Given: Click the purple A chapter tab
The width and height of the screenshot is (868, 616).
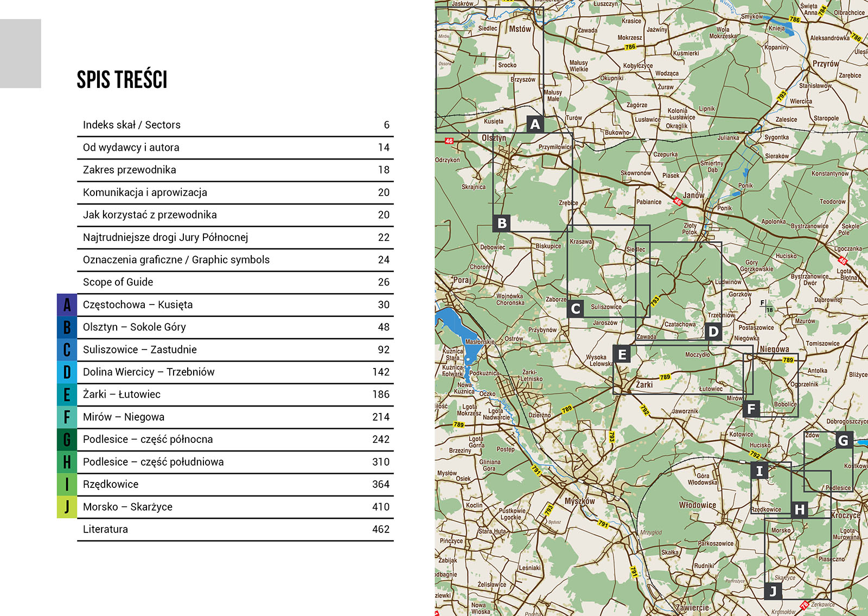Looking at the screenshot, I should point(67,305).
